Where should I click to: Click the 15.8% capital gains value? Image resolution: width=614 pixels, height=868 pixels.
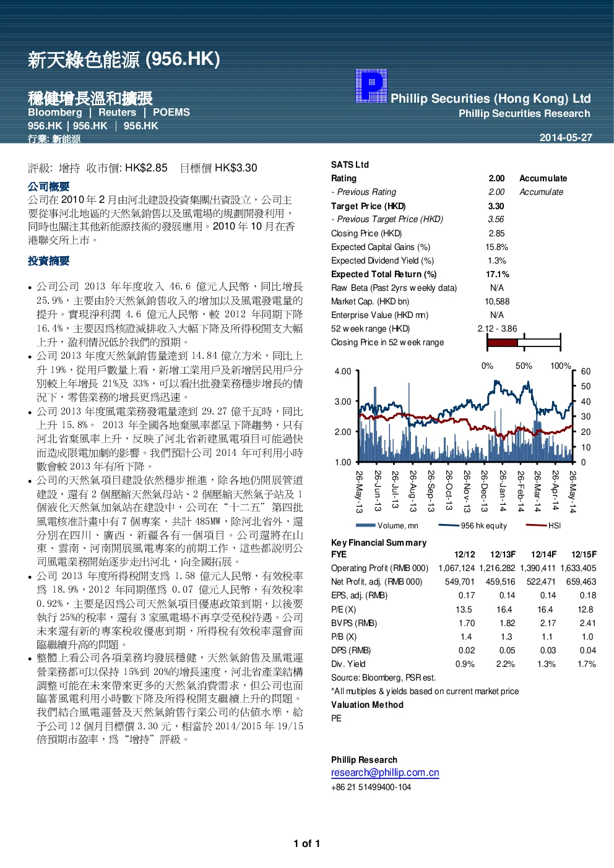pos(496,247)
